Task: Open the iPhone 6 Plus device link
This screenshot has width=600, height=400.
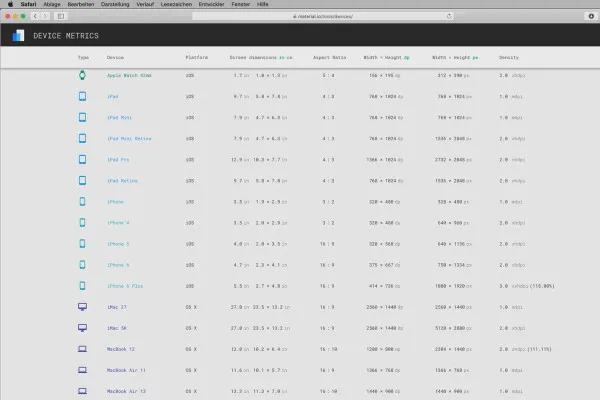Action: (x=125, y=286)
